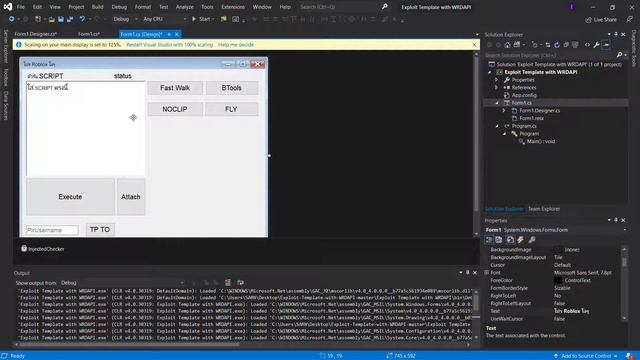
Task: Click the Properties page icon in Properties panel
Action: click(510, 240)
